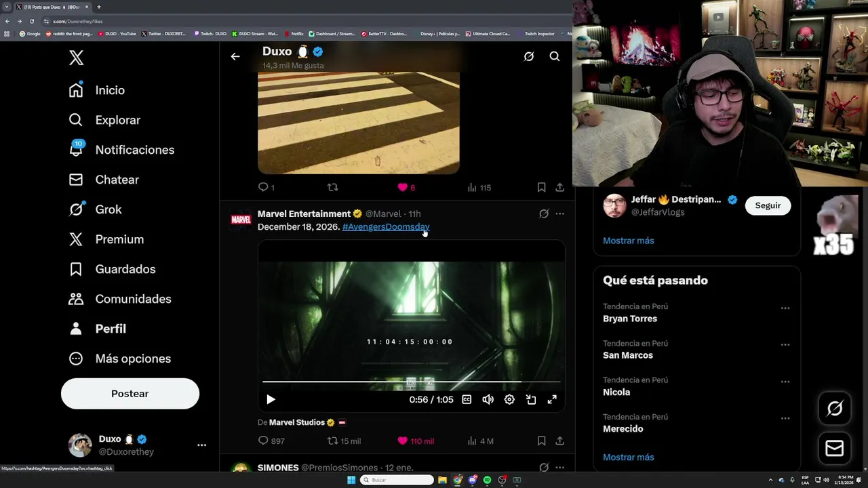This screenshot has height=488, width=868.
Task: Seek on the video progress bar
Action: (411, 382)
